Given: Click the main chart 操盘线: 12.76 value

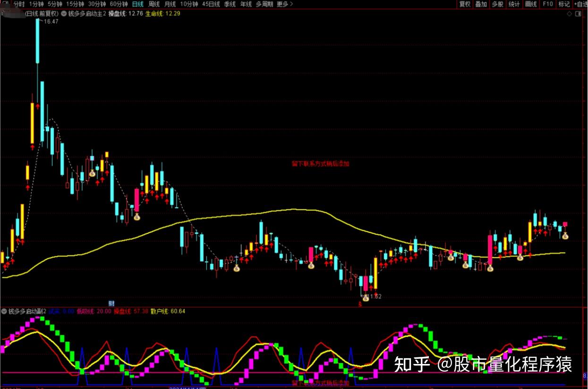Looking at the screenshot, I should [125, 14].
